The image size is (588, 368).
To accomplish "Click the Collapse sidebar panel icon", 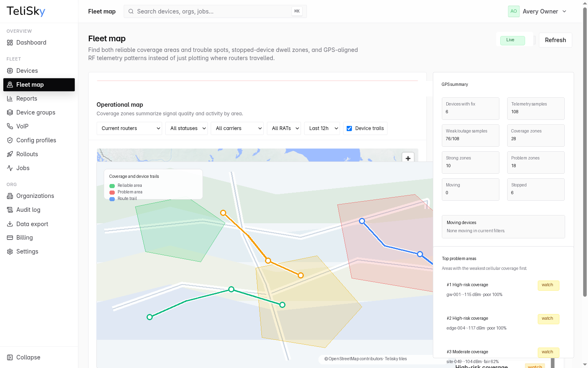I will click(x=10, y=357).
